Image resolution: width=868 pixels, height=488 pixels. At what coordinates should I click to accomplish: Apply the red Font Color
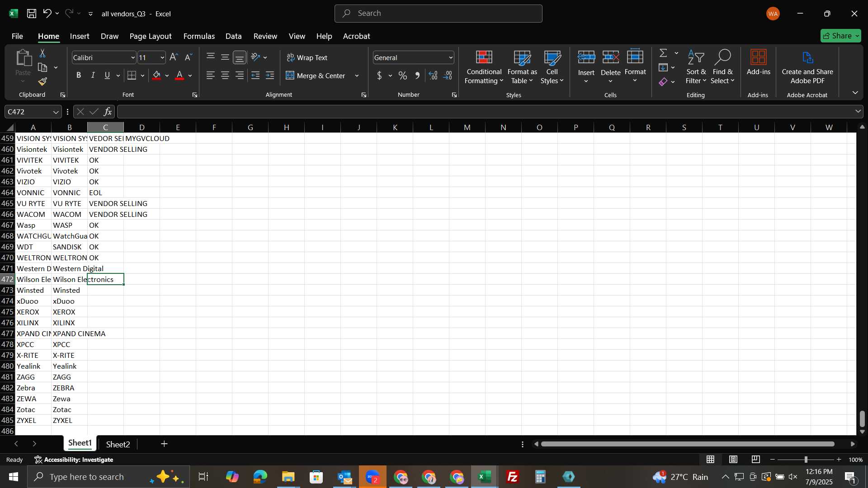(x=179, y=75)
